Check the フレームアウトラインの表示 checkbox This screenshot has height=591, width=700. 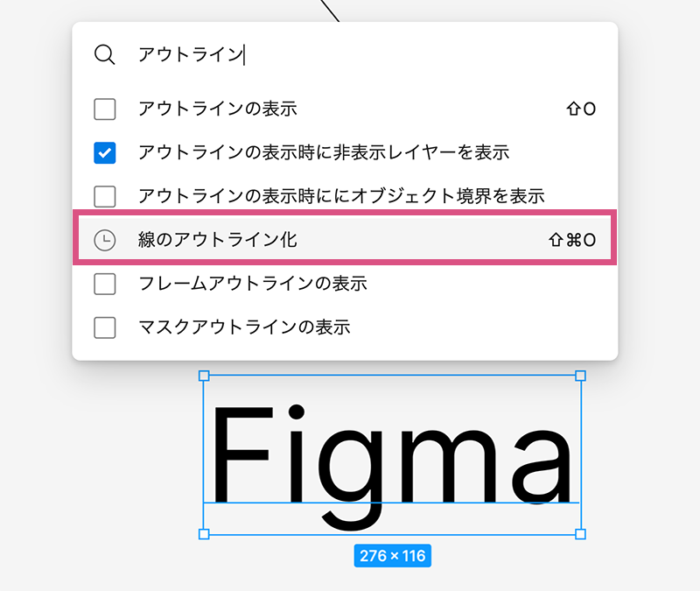pyautogui.click(x=105, y=284)
